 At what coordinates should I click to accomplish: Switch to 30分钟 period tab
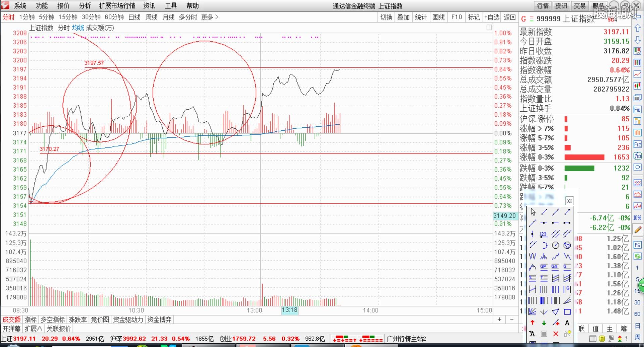point(91,17)
